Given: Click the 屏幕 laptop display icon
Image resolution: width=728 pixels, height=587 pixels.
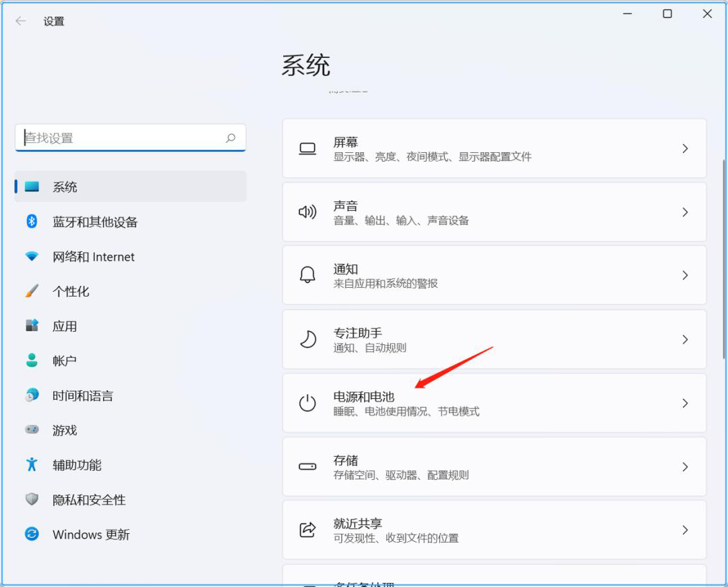Looking at the screenshot, I should (x=307, y=149).
